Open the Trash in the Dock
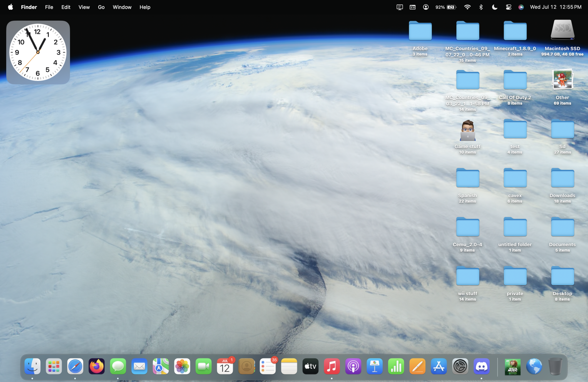 click(x=555, y=366)
